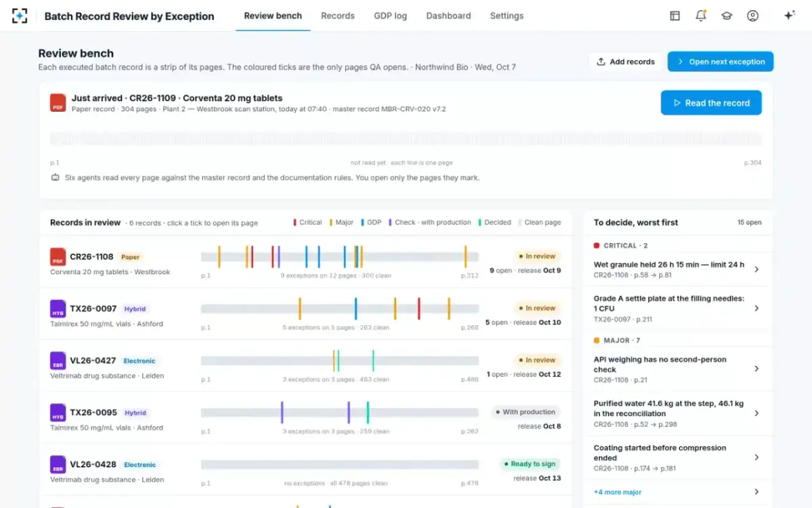The image size is (812, 508).
Task: Click the Electronic tag on VL26-0427
Action: [139, 361]
